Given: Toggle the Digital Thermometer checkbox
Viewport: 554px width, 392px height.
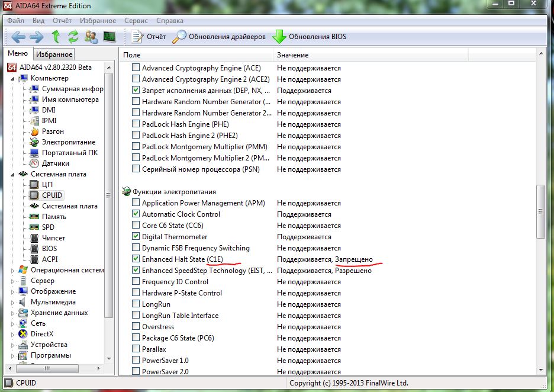Looking at the screenshot, I should pos(136,237).
